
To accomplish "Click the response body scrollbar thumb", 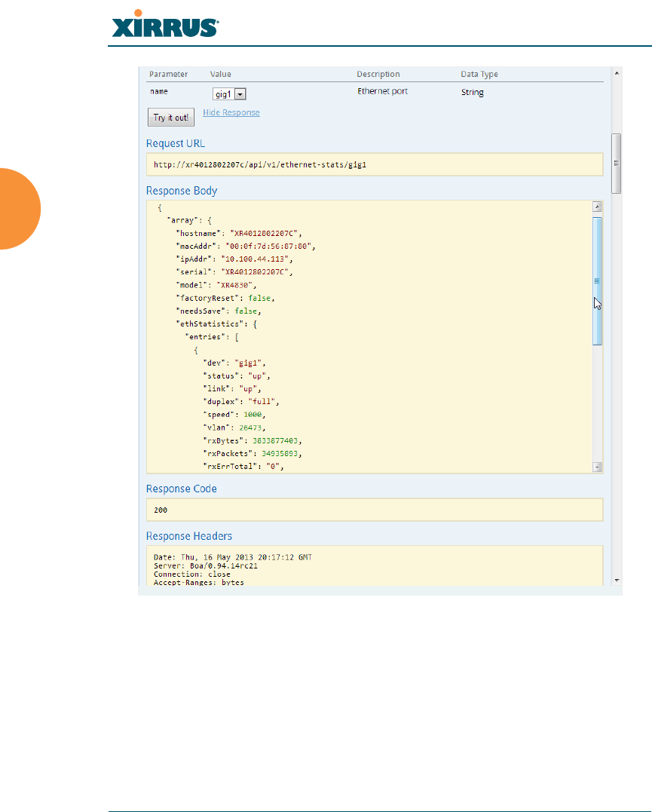I will (597, 281).
